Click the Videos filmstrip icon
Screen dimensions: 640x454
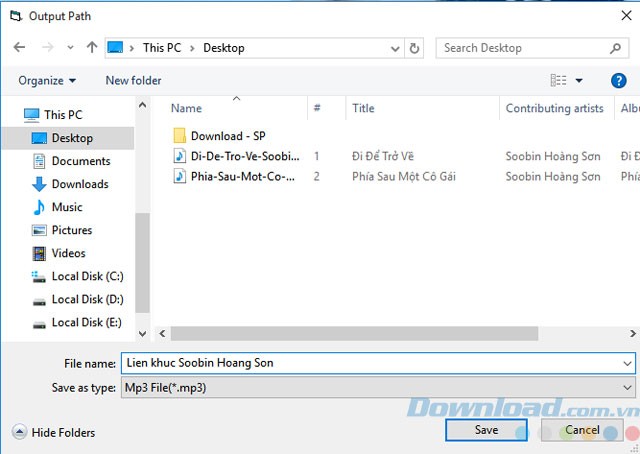tap(39, 254)
